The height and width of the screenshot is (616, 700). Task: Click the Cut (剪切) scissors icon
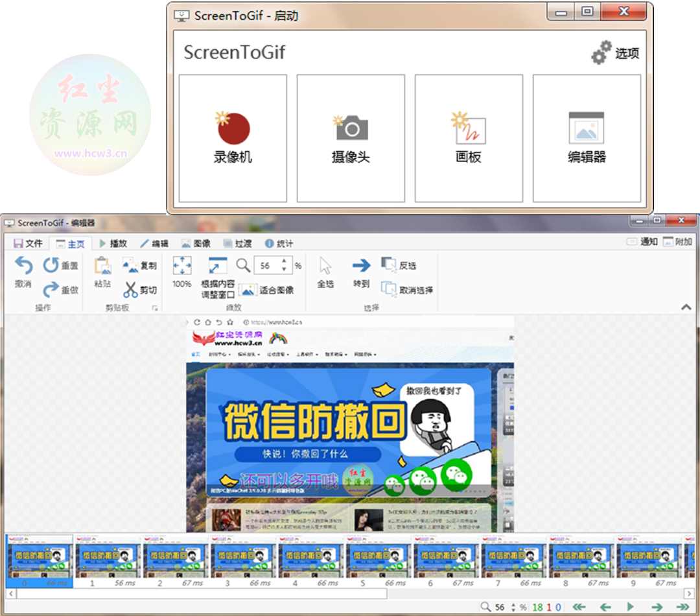click(x=130, y=289)
